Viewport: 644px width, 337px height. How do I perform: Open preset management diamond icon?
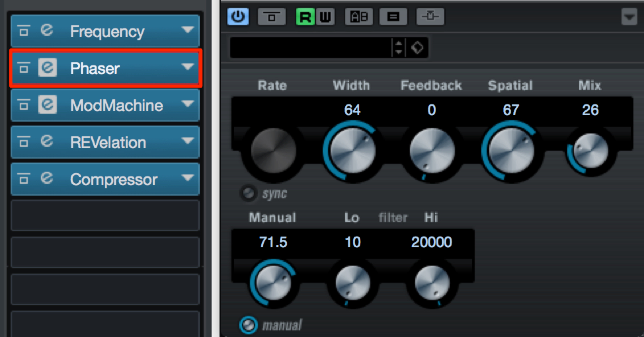tap(417, 48)
